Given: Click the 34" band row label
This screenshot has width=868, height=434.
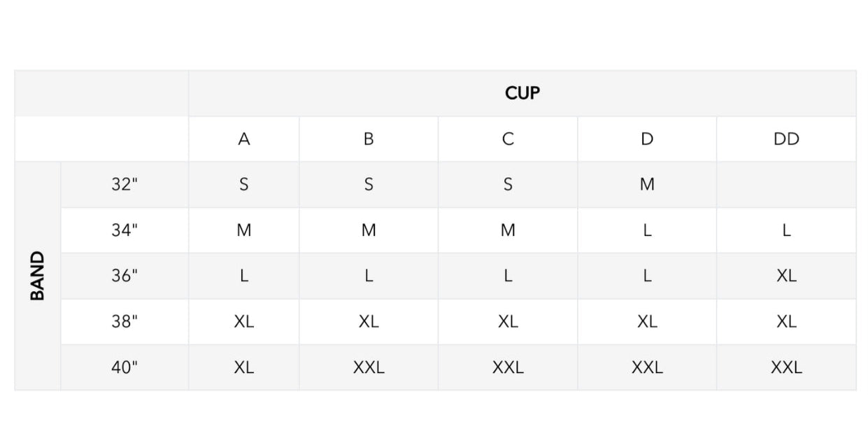Looking at the screenshot, I should [x=124, y=230].
